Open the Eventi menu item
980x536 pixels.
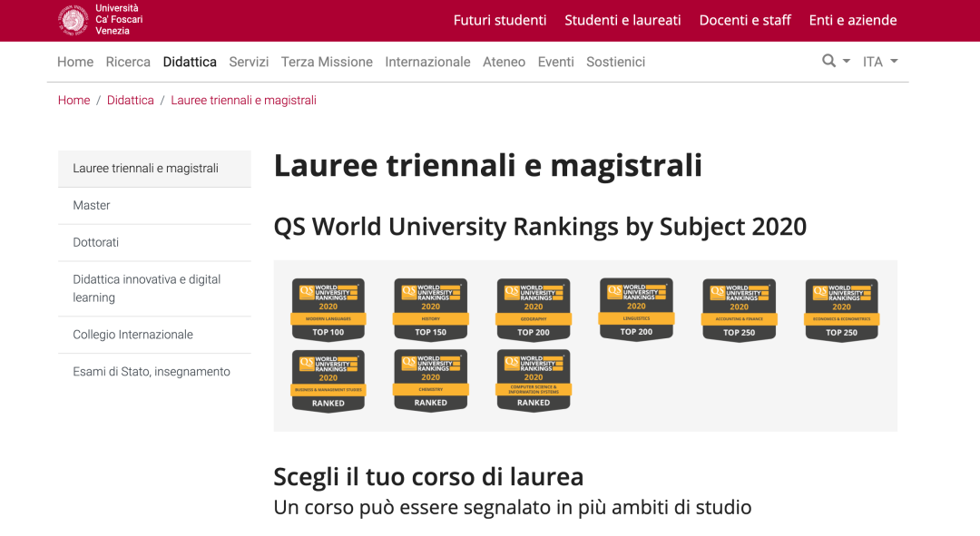[555, 62]
